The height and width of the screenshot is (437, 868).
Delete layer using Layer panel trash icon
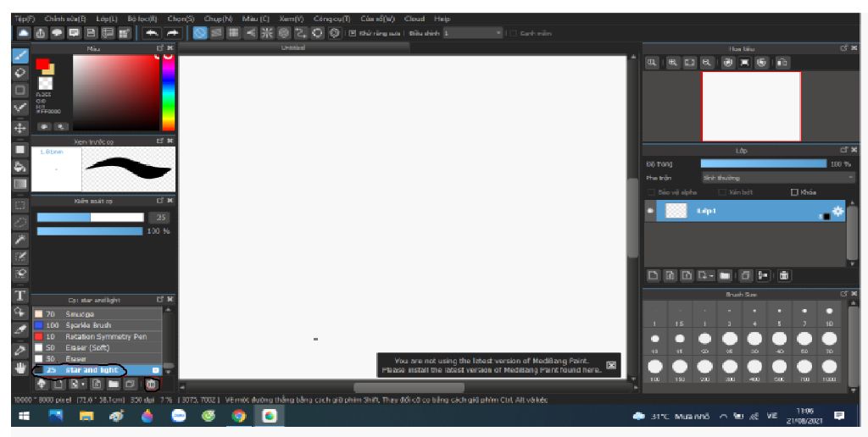point(784,275)
